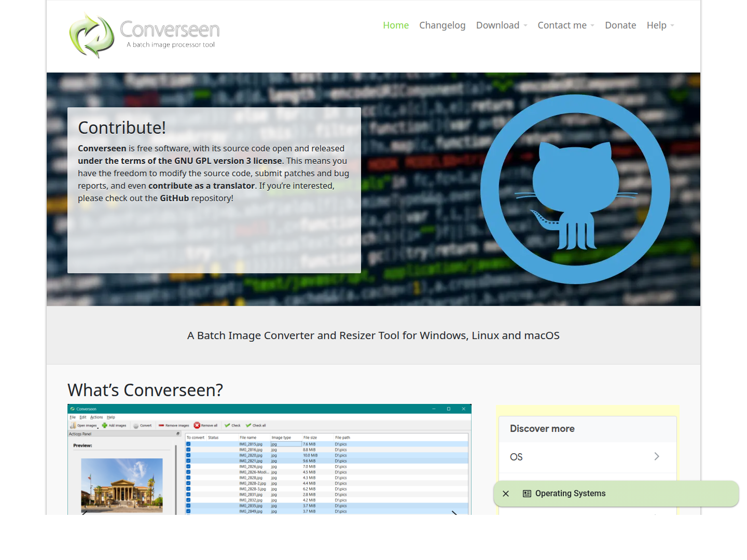
Task: Click the 'Operating Systems' banner label
Action: tap(571, 494)
